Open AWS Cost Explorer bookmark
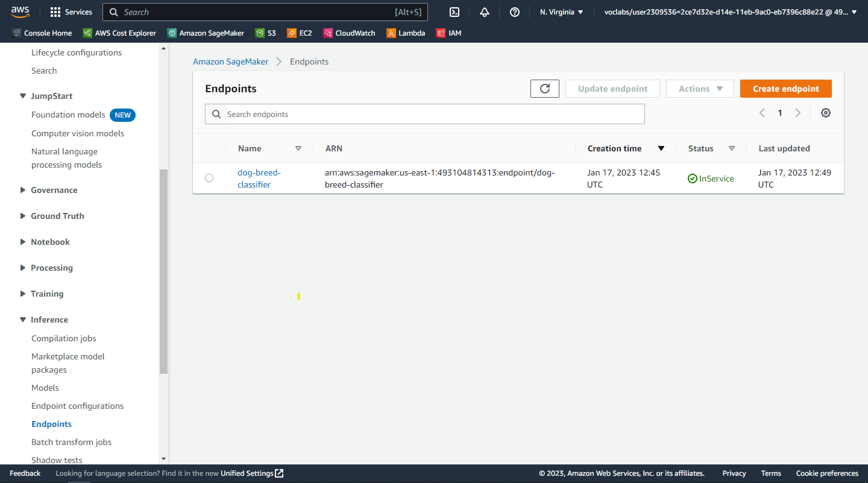The width and height of the screenshot is (868, 483). pos(119,33)
